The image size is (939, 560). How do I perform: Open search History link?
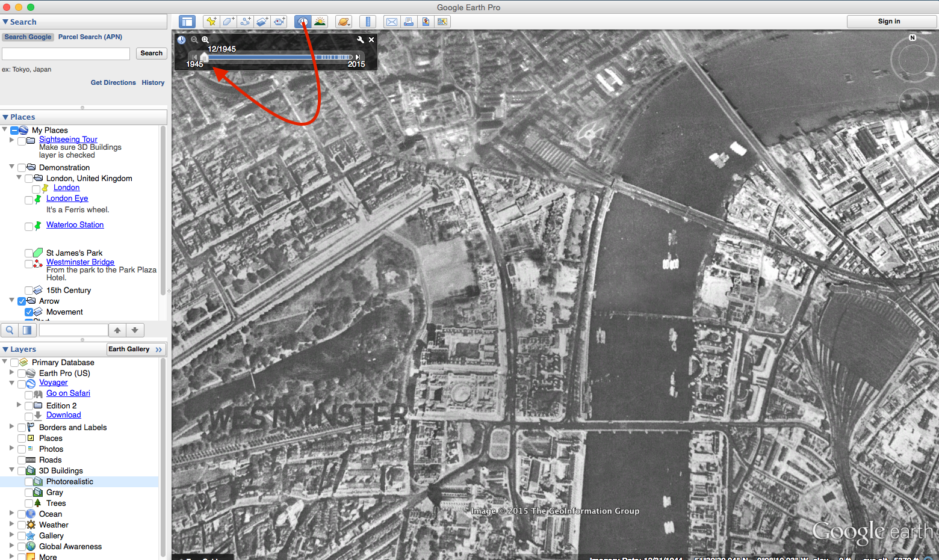click(153, 83)
